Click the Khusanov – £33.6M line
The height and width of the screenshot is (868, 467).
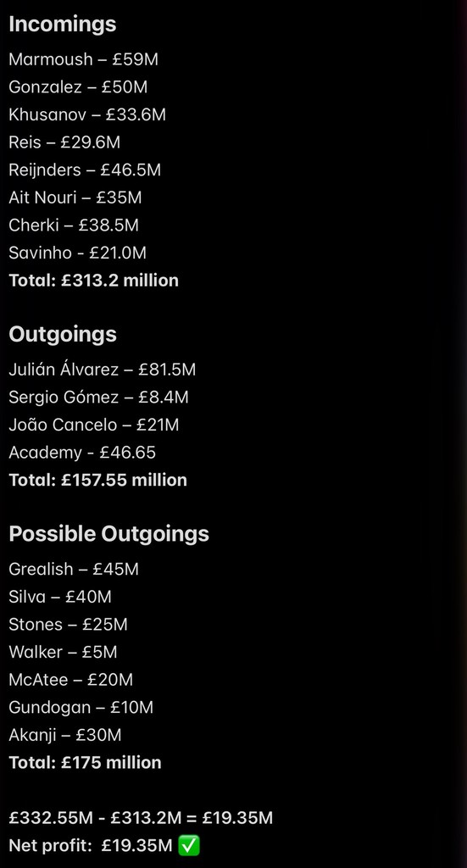click(x=87, y=114)
